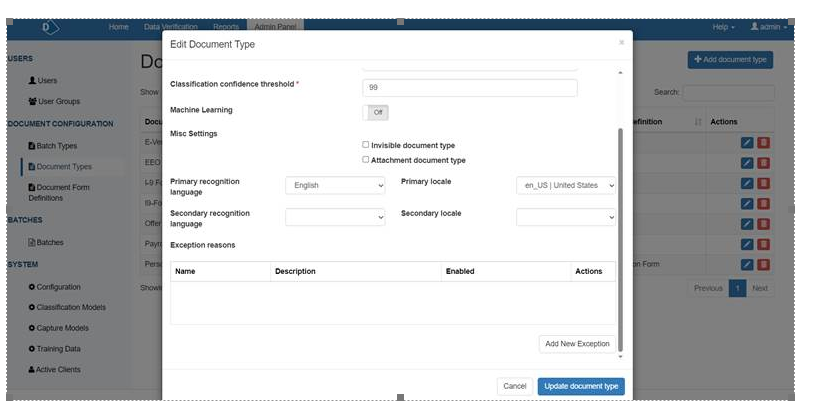814x418 pixels.
Task: Open User Groups in the sidebar
Action: pos(55,101)
